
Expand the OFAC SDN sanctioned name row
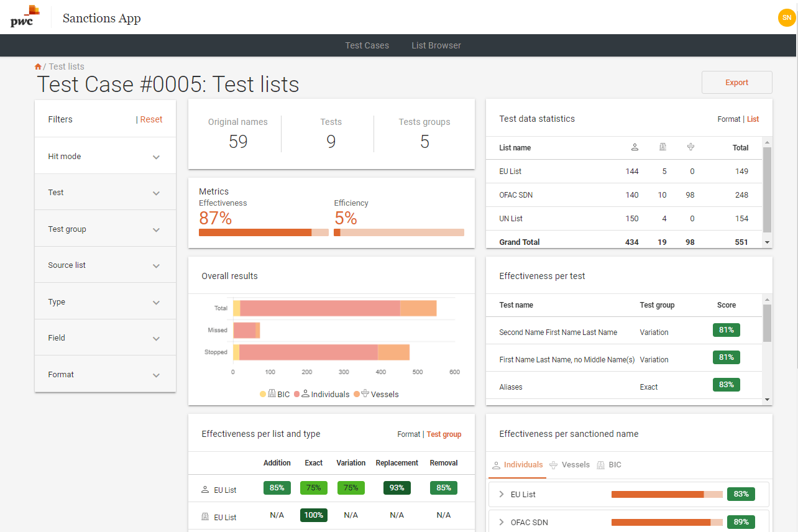pyautogui.click(x=502, y=523)
